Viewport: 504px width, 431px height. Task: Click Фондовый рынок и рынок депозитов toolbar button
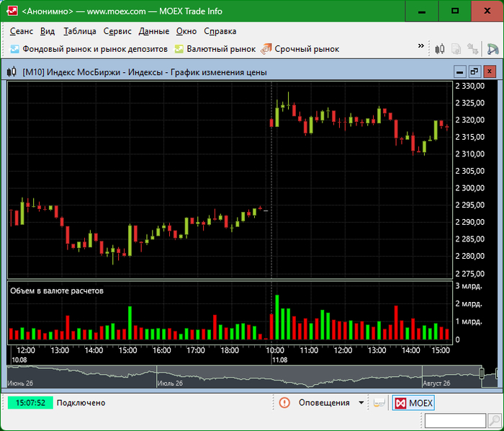coord(89,49)
